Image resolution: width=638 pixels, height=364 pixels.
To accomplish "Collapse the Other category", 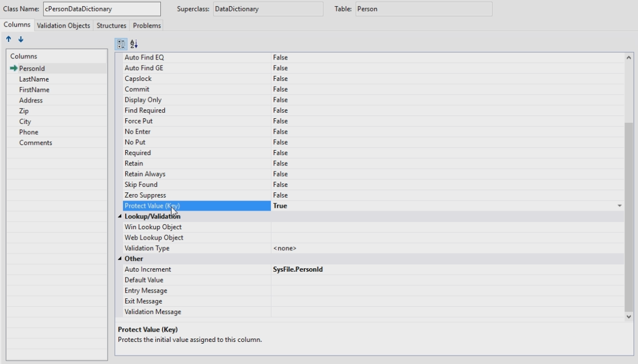I will pyautogui.click(x=120, y=259).
